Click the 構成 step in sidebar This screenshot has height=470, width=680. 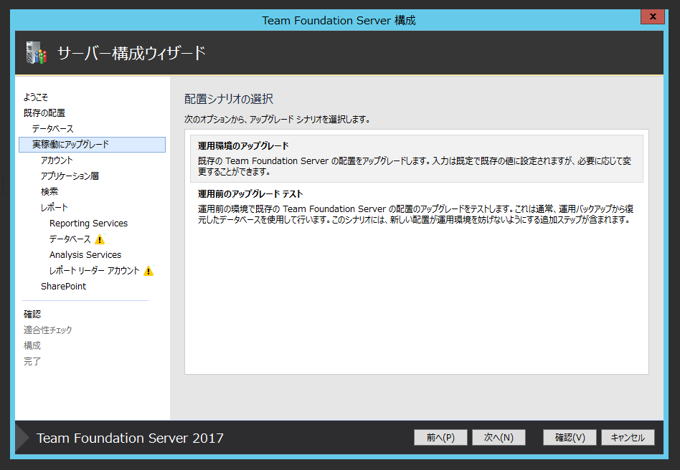tap(32, 346)
